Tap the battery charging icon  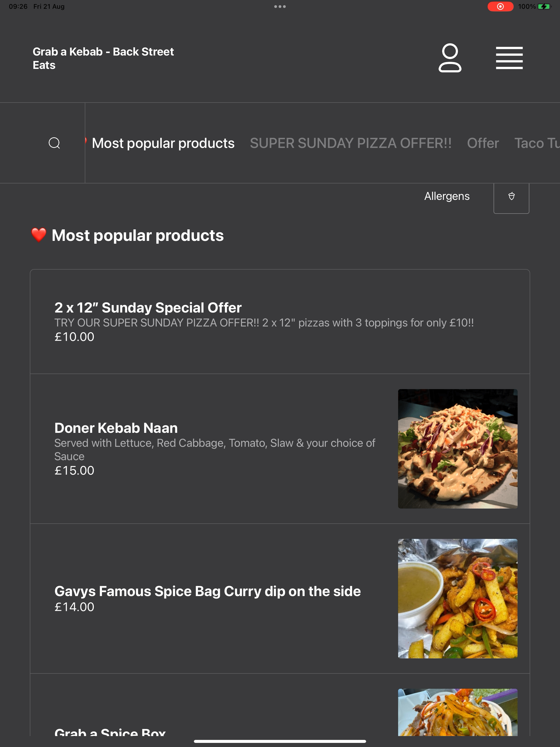[544, 6]
